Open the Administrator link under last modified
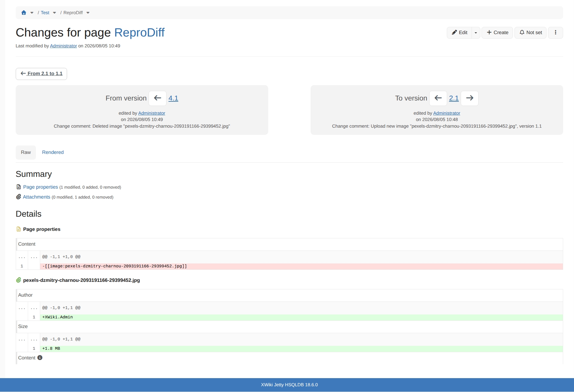Viewport: 574px width, 392px height. [x=63, y=46]
